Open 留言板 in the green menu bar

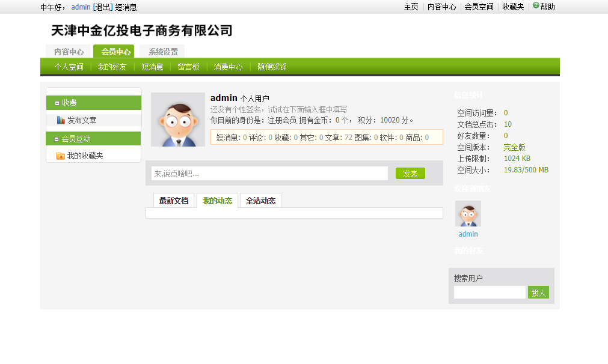click(188, 67)
